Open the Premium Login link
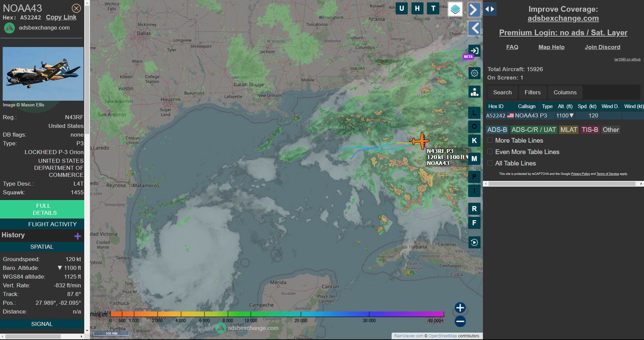Image resolution: width=644 pixels, height=340 pixels. tap(563, 33)
